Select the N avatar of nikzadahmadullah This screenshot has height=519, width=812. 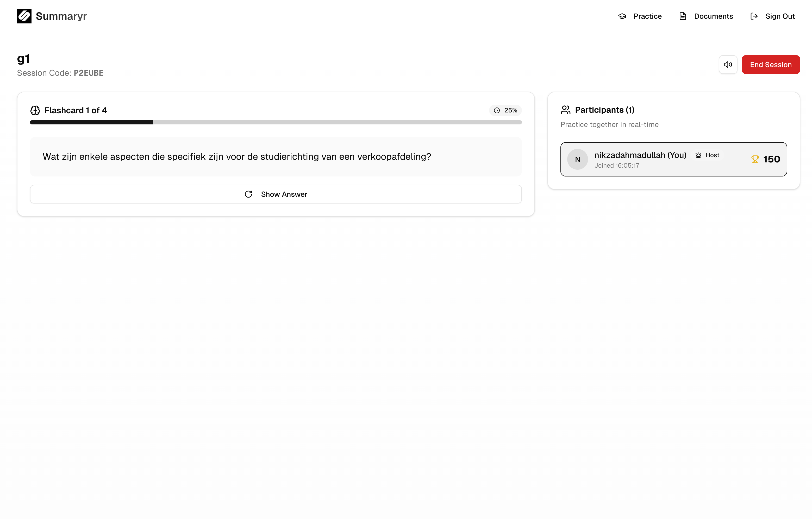coord(577,159)
